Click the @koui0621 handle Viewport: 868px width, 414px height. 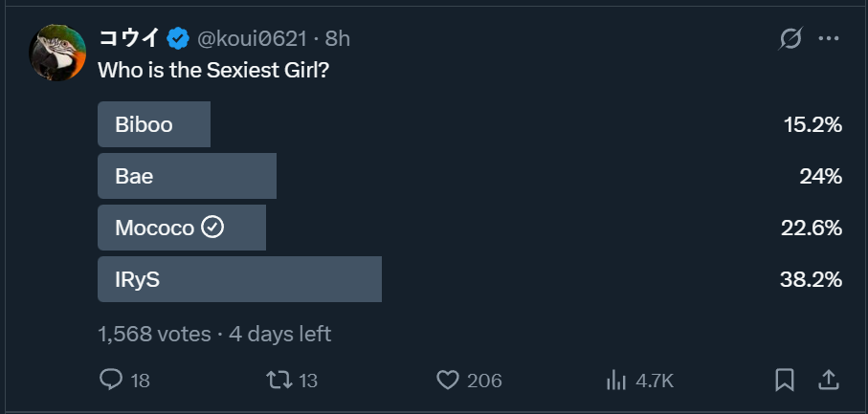tap(252, 39)
